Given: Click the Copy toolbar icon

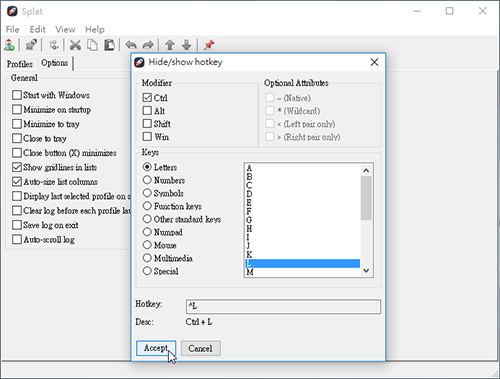Looking at the screenshot, I should click(x=92, y=45).
